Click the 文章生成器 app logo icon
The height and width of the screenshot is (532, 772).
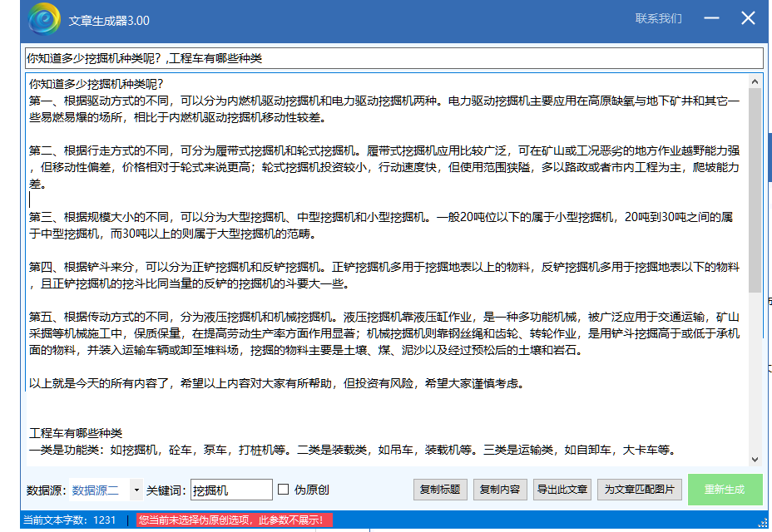click(x=44, y=19)
